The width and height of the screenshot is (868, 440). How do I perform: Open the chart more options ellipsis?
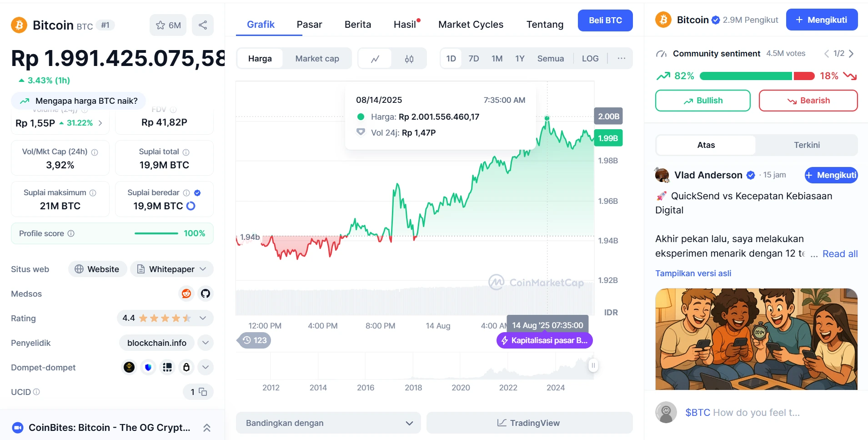click(621, 58)
